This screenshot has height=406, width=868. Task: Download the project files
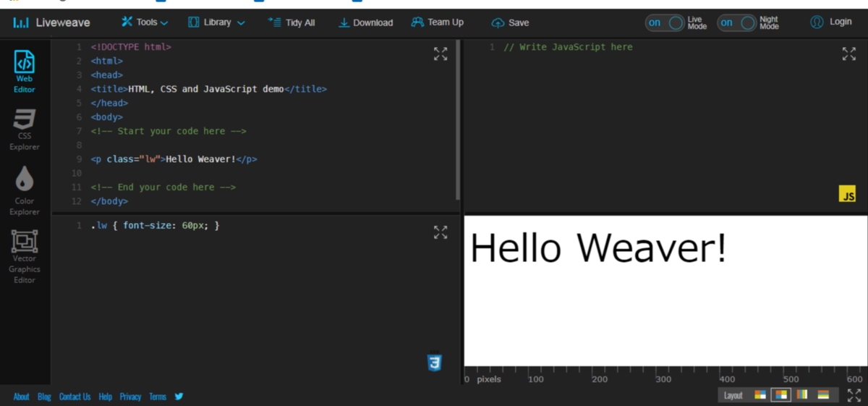click(x=365, y=22)
